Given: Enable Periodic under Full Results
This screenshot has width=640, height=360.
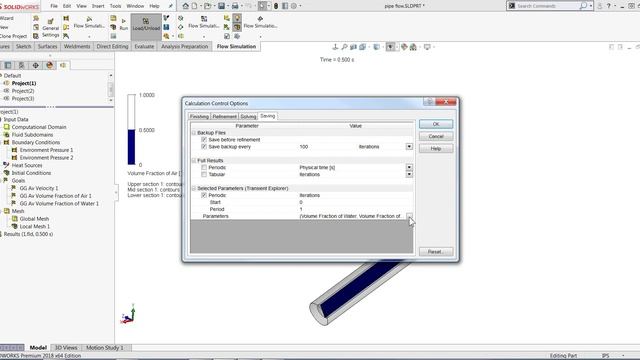Looking at the screenshot, I should (x=204, y=167).
